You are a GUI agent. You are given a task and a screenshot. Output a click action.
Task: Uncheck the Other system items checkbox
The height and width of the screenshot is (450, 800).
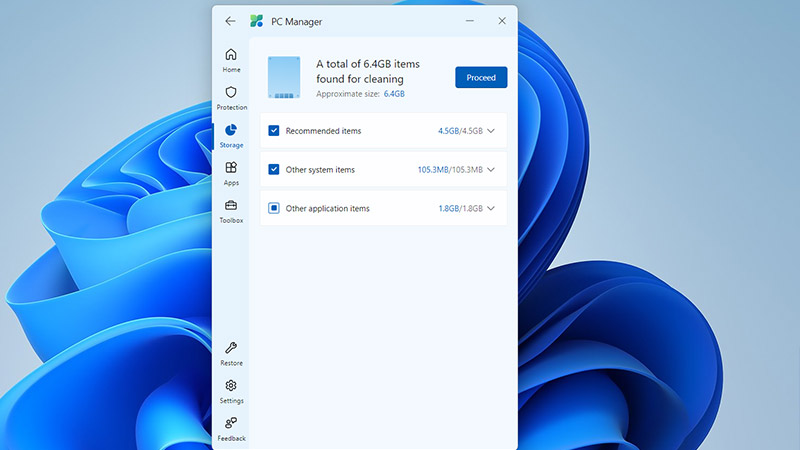pos(274,170)
